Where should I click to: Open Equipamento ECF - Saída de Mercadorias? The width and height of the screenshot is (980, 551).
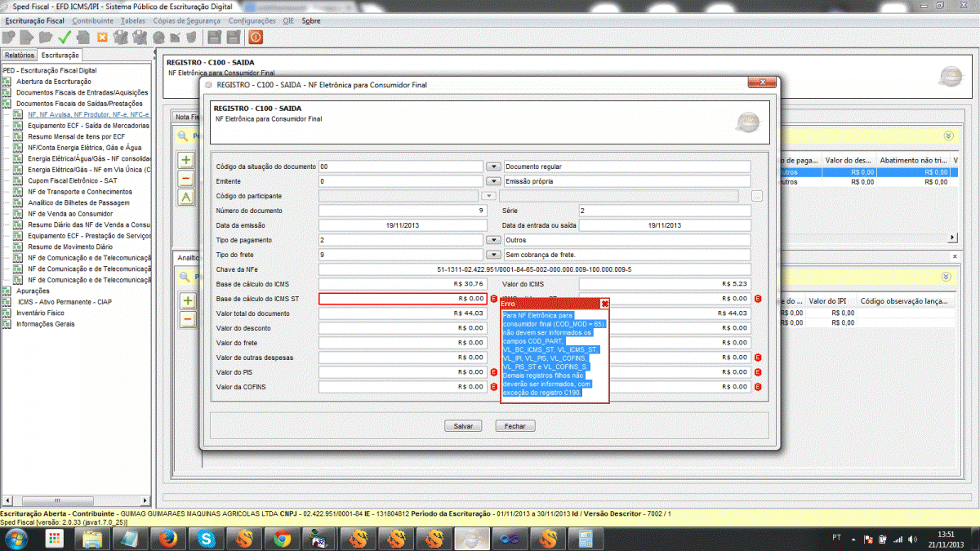[x=88, y=126]
